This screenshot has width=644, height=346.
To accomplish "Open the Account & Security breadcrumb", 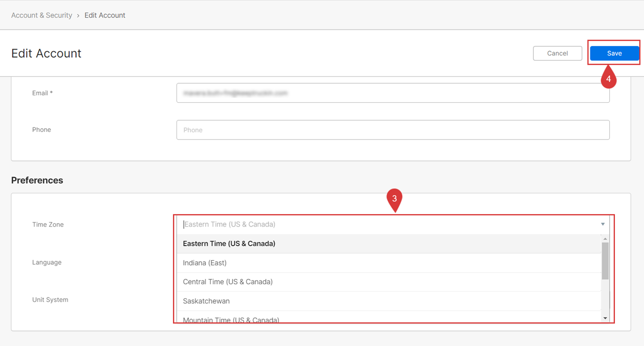I will 42,15.
